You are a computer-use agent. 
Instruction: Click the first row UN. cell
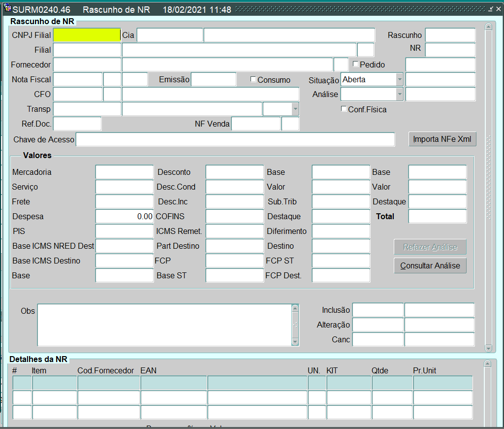click(x=317, y=383)
